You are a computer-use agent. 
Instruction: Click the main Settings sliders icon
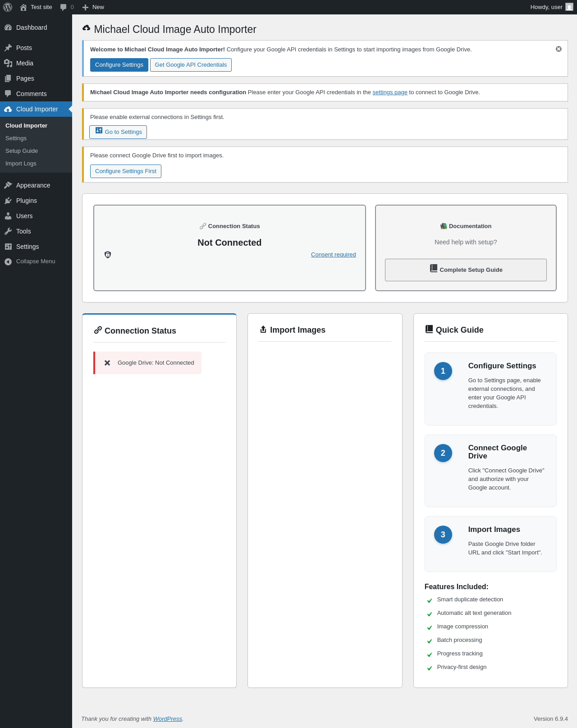[x=8, y=247]
